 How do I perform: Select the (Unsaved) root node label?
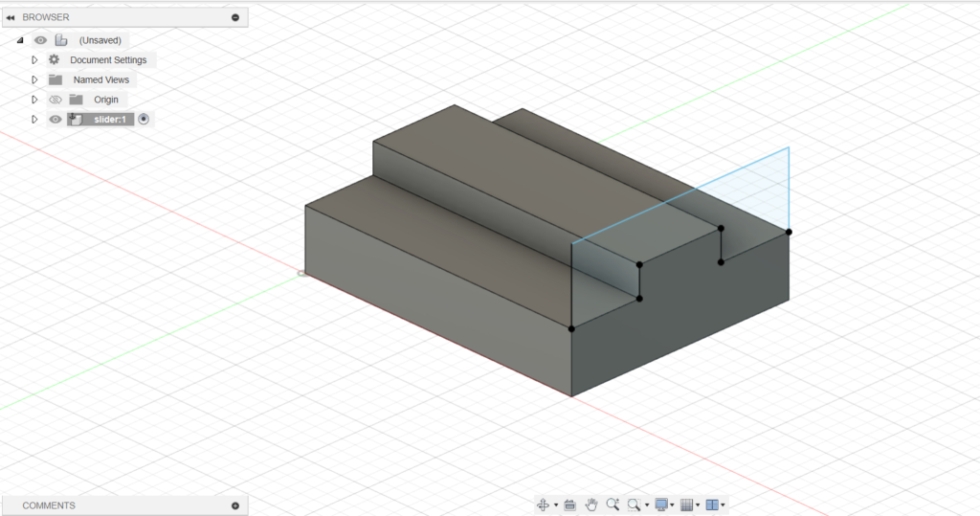click(x=100, y=40)
